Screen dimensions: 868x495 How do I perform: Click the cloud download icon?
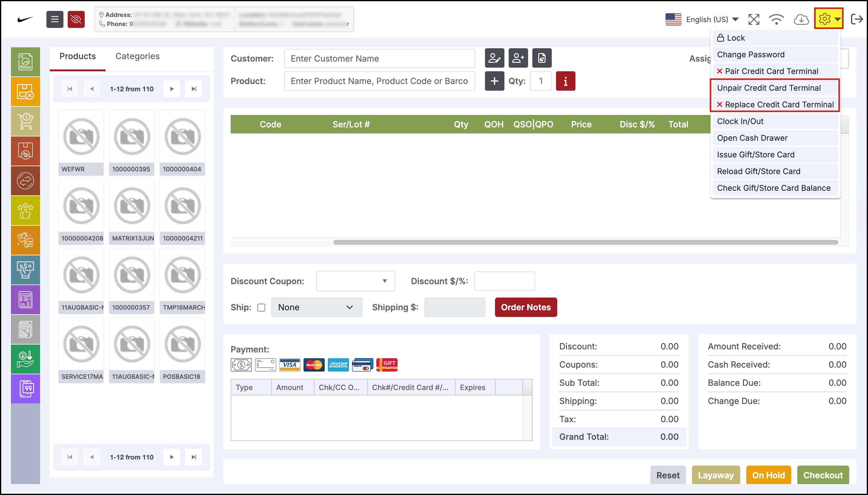pyautogui.click(x=801, y=19)
